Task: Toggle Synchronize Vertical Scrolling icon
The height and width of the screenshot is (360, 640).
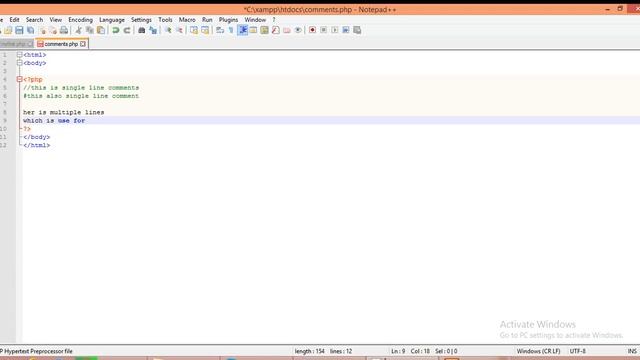Action: tap(194, 30)
